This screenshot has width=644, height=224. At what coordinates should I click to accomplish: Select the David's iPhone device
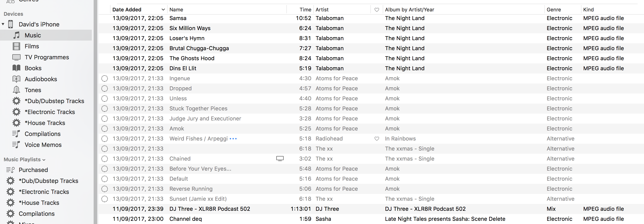click(39, 24)
